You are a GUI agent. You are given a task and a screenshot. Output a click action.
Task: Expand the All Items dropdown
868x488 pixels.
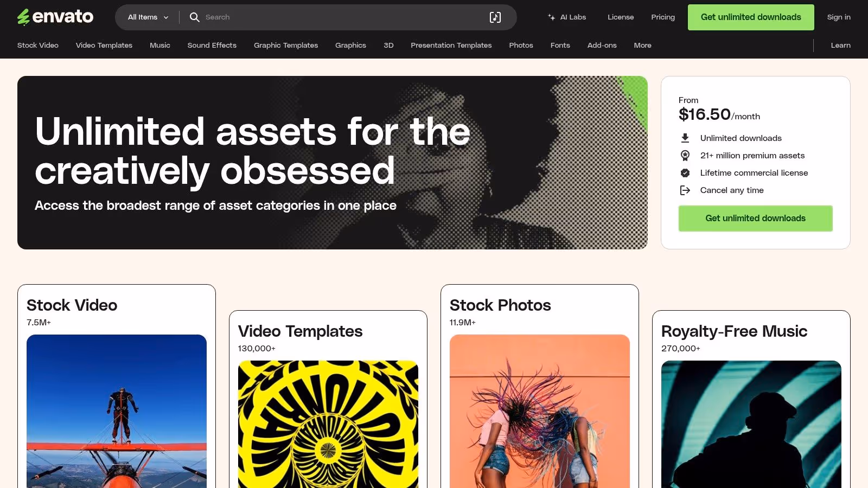(148, 17)
